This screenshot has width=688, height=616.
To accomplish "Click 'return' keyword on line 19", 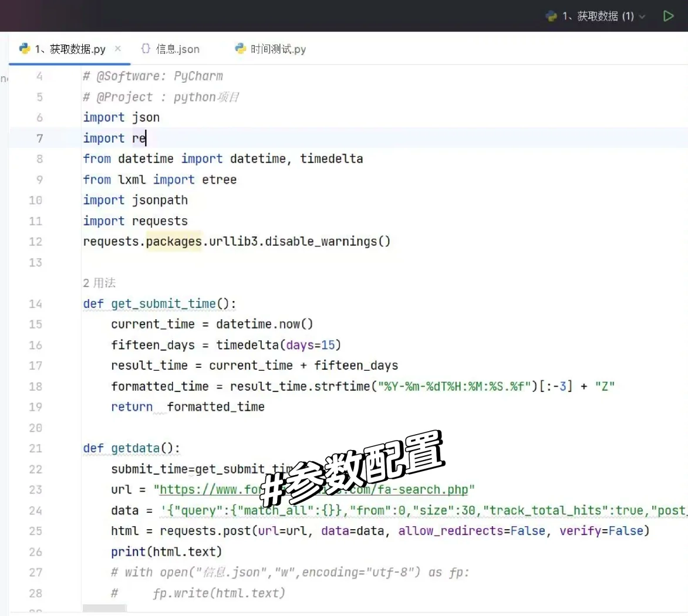I will (131, 407).
